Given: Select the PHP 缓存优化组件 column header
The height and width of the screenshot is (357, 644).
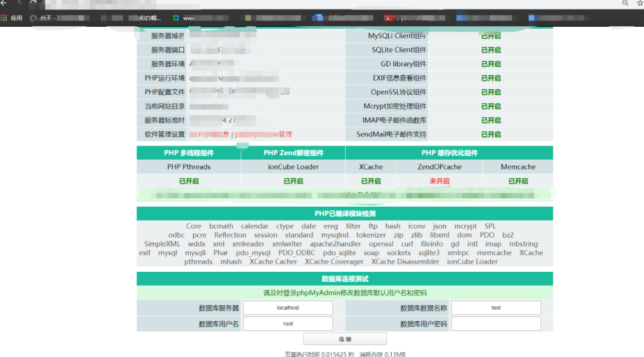Looking at the screenshot, I should [449, 153].
